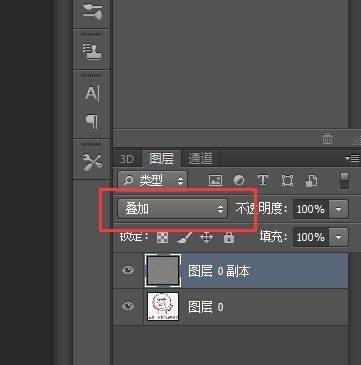Screen dimensions: 361x365
Task: Filter layers by type layers icon
Action: coord(263,180)
